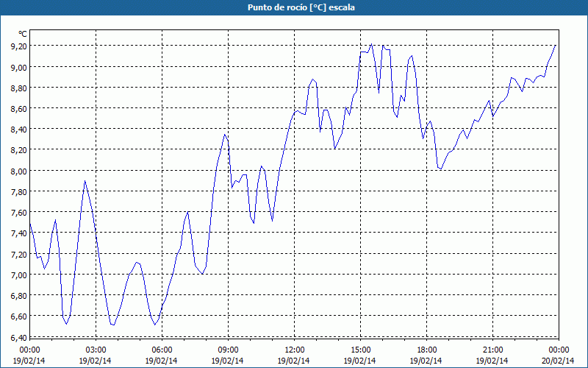Click the 'Punto de rocío [°C] escala' title

click(x=301, y=7)
